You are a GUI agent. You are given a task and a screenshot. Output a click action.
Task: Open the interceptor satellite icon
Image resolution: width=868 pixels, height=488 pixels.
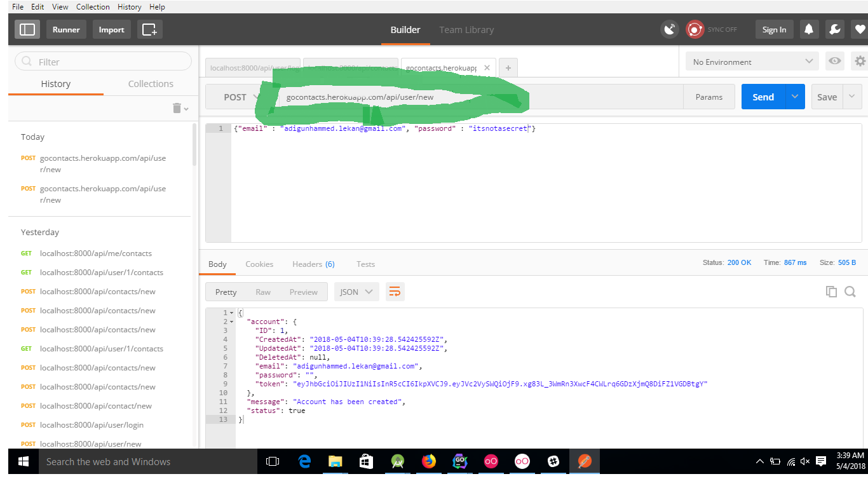(670, 29)
